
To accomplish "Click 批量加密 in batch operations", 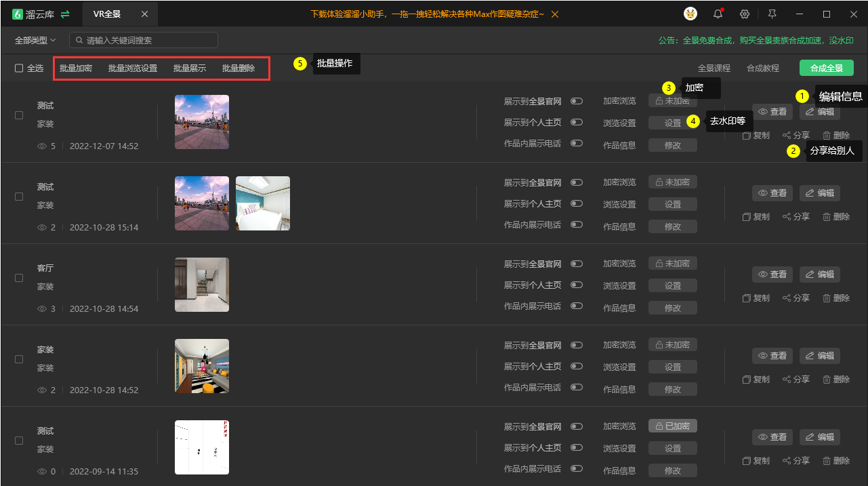I will [76, 68].
